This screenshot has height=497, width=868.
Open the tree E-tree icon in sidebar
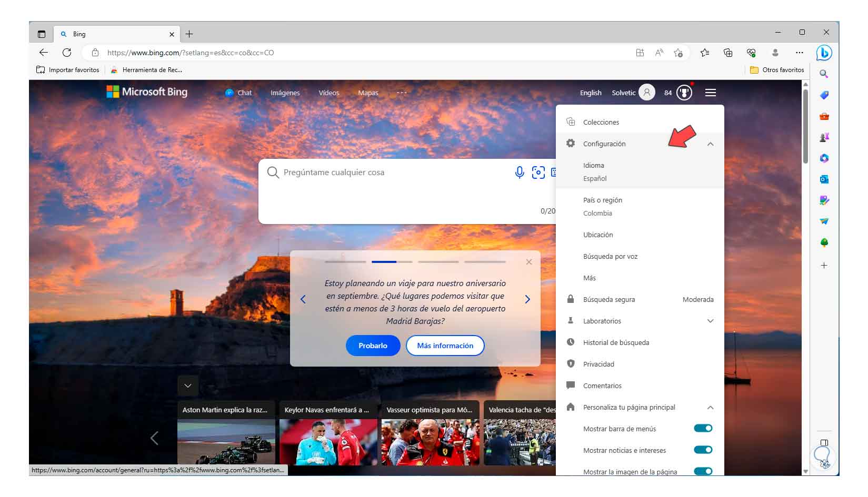(x=824, y=242)
